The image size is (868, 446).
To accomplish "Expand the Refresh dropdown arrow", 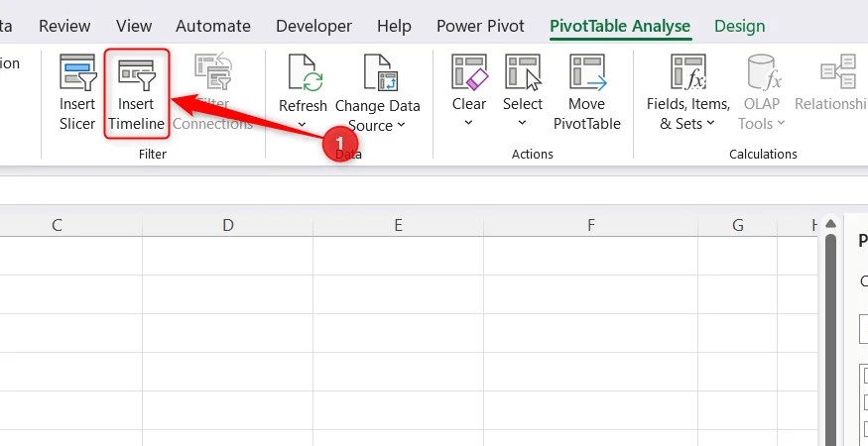I will (303, 125).
